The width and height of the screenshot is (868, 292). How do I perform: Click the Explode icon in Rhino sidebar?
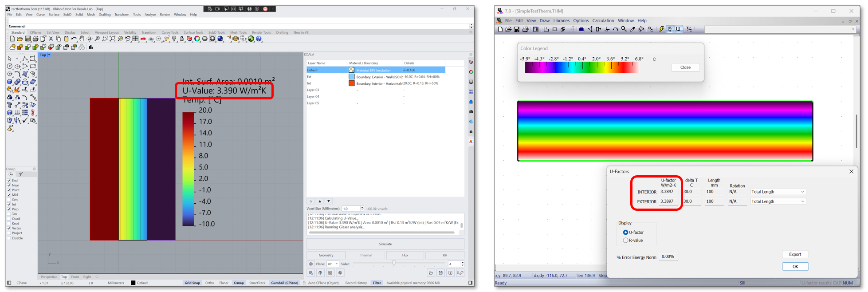tap(17, 90)
